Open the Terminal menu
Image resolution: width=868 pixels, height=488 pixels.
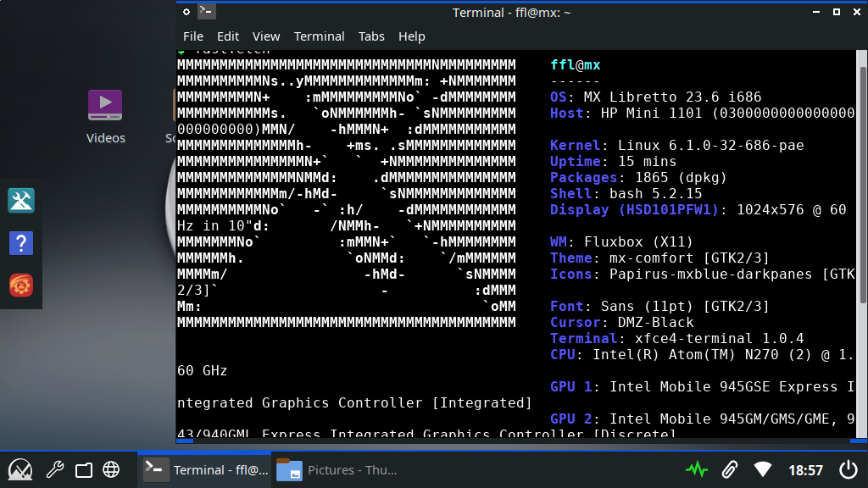[319, 36]
